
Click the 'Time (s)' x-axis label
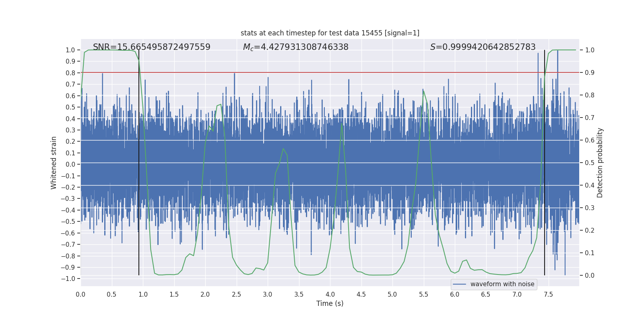pos(330,303)
